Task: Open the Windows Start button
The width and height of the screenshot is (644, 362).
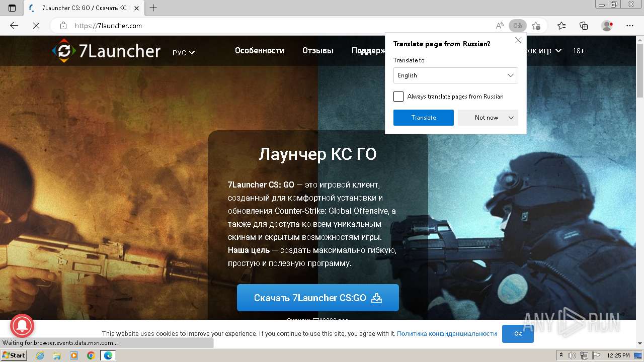Action: tap(14, 355)
